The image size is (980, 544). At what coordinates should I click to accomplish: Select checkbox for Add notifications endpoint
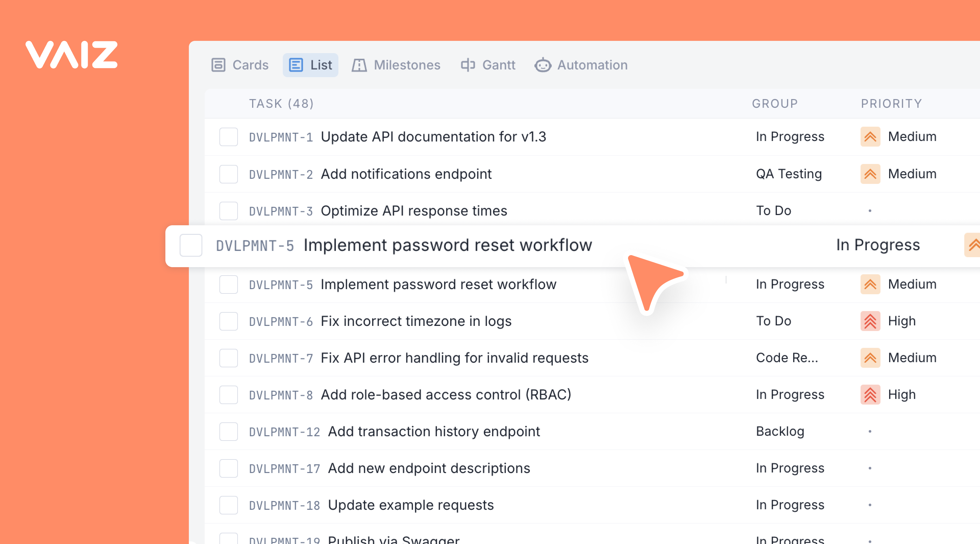click(x=229, y=174)
